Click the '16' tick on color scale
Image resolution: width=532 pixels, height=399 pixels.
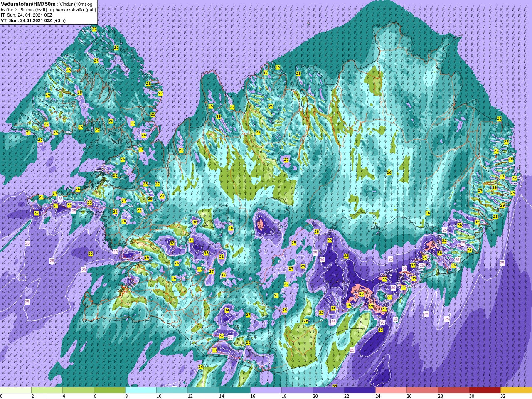point(253,396)
